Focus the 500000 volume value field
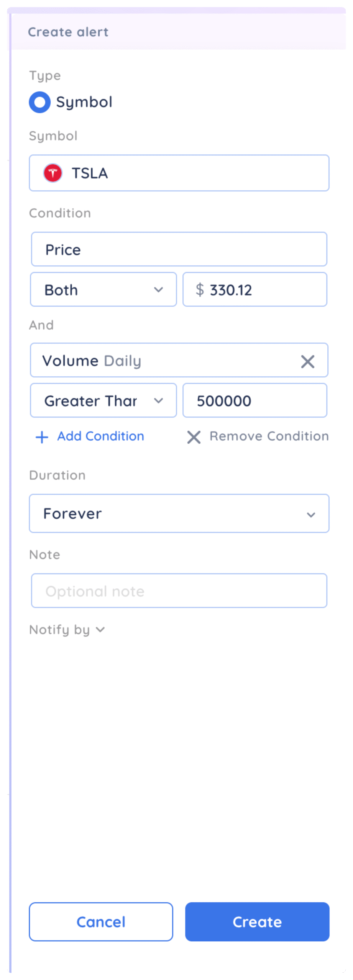The width and height of the screenshot is (353, 980). [255, 401]
